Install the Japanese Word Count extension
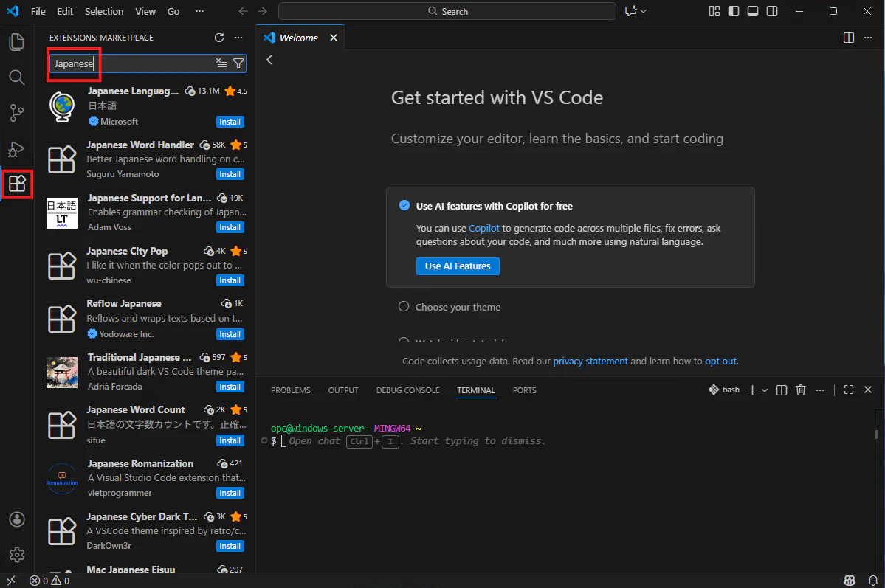885x588 pixels. (230, 440)
